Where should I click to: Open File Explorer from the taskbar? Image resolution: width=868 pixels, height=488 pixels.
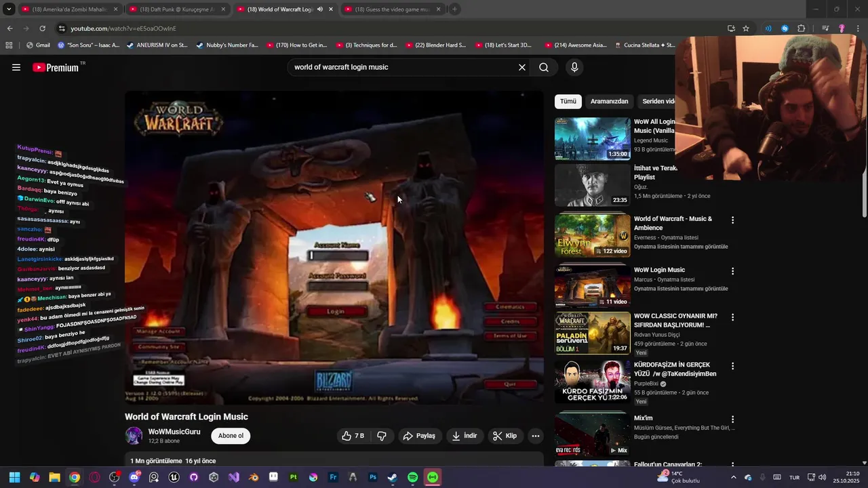coord(54,477)
